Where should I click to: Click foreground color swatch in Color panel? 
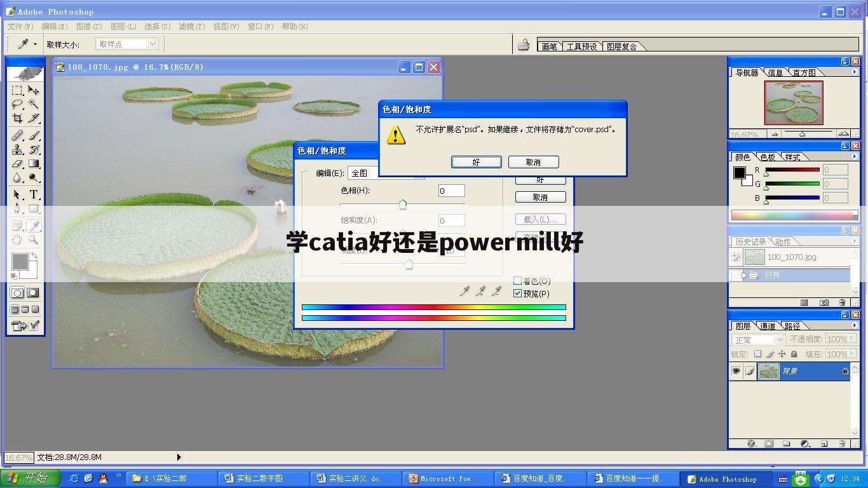click(740, 173)
